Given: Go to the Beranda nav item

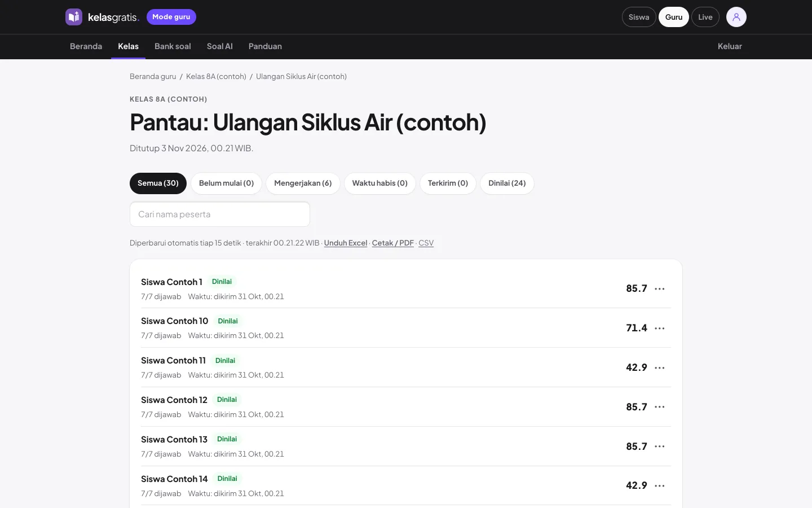Looking at the screenshot, I should click(x=86, y=46).
